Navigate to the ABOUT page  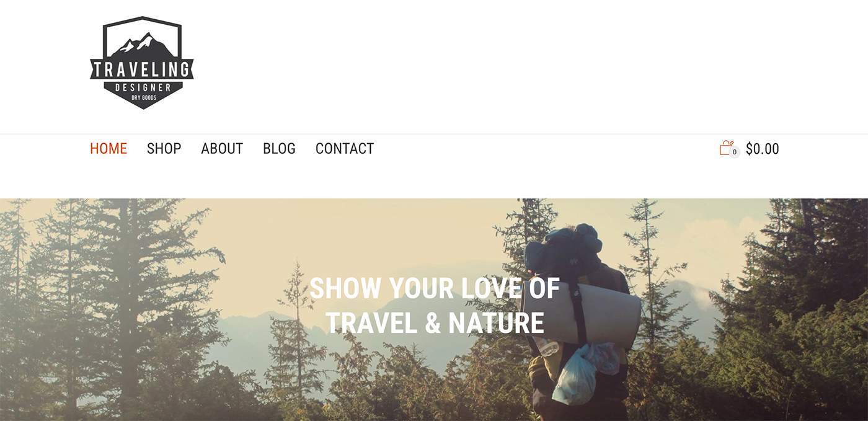click(222, 149)
